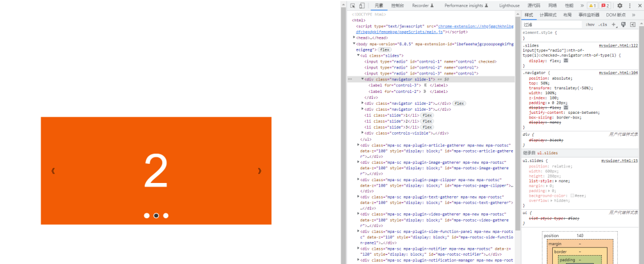Expand the mpa-plugin-image-gatherer div node

click(x=358, y=162)
